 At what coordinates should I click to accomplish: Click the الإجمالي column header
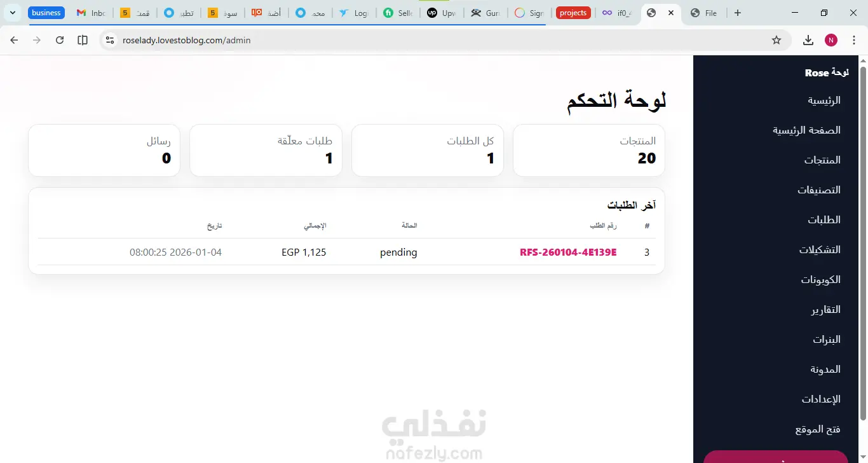tap(316, 226)
